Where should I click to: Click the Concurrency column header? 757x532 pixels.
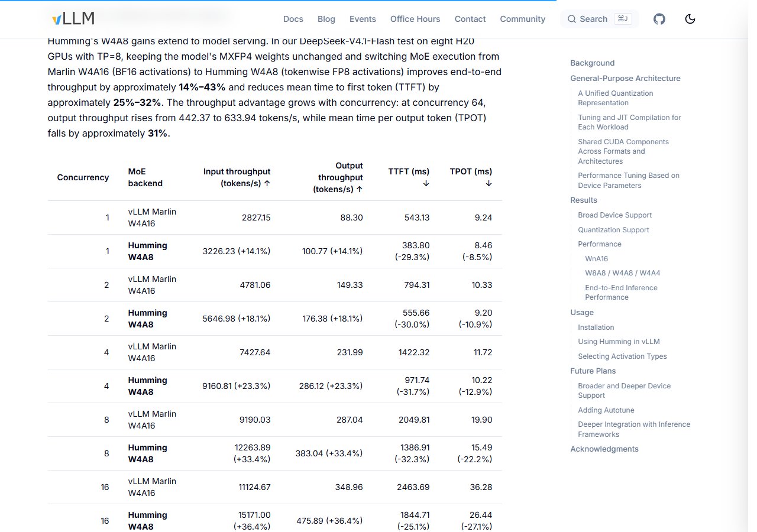click(x=83, y=177)
